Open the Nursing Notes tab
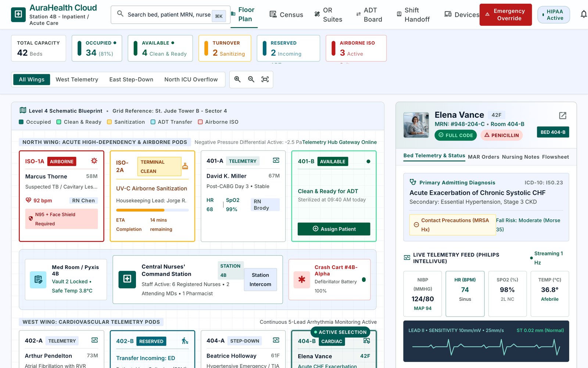588x368 pixels. [521, 157]
